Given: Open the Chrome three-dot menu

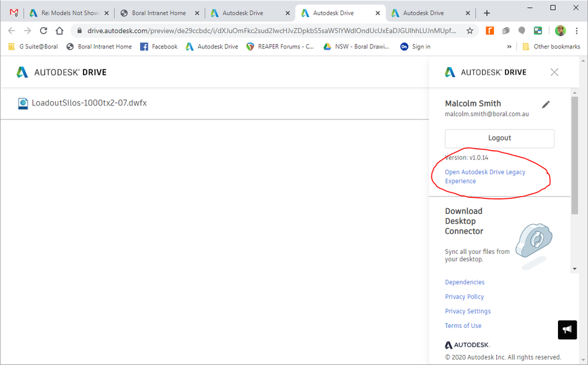Looking at the screenshot, I should [x=577, y=31].
